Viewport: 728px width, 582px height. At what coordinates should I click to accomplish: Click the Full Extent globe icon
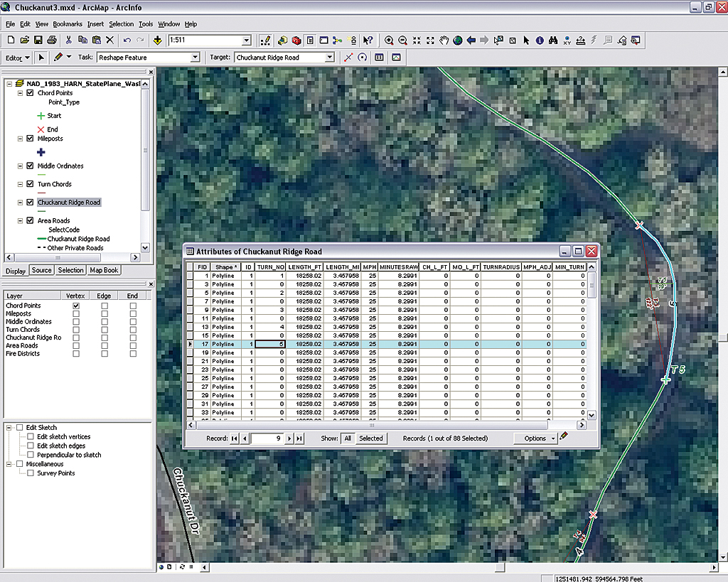pos(458,41)
